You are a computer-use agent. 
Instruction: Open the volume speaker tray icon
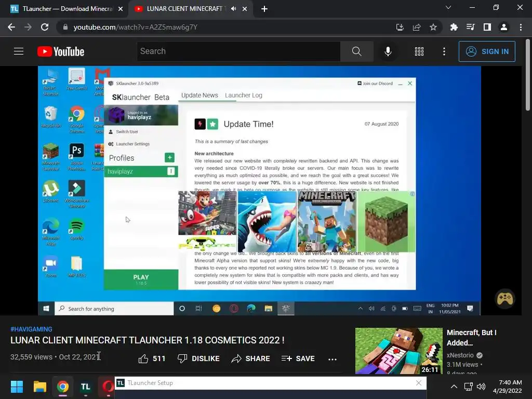pos(481,387)
